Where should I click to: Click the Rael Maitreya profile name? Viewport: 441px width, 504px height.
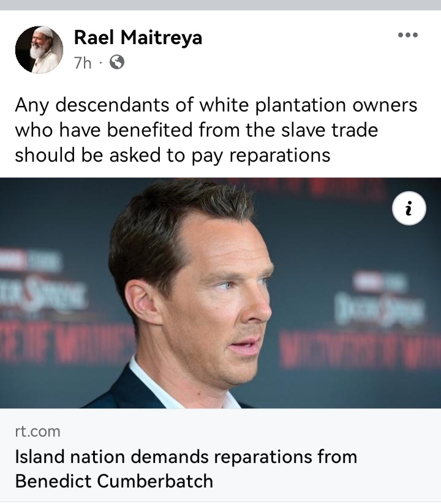coord(138,37)
